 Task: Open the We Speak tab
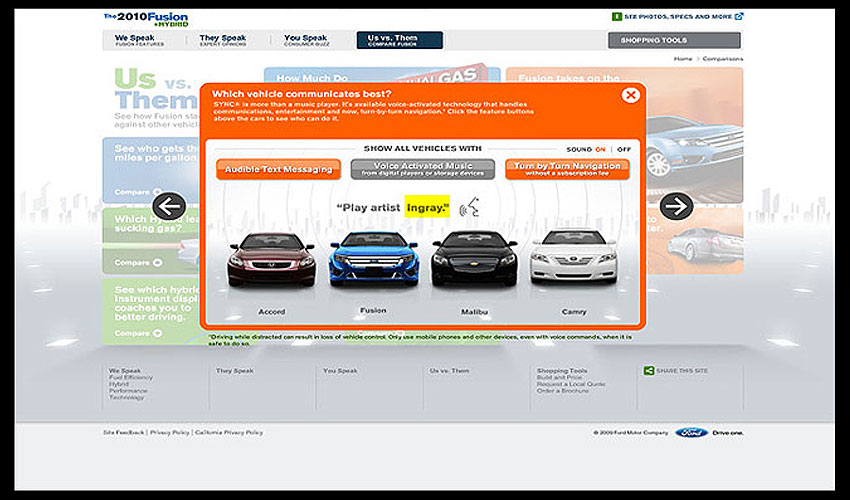(139, 40)
